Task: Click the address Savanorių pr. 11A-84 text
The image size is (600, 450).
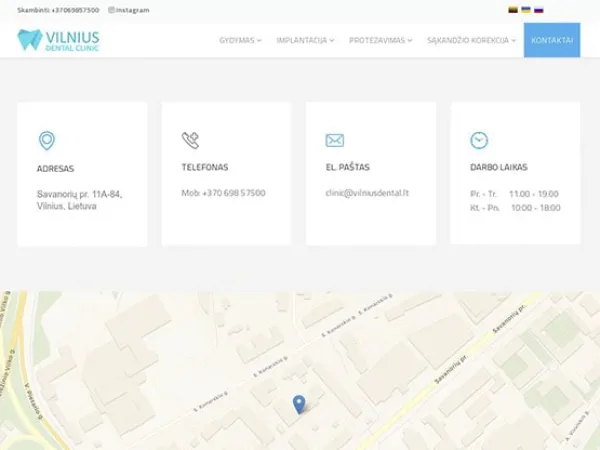Action: (80, 194)
